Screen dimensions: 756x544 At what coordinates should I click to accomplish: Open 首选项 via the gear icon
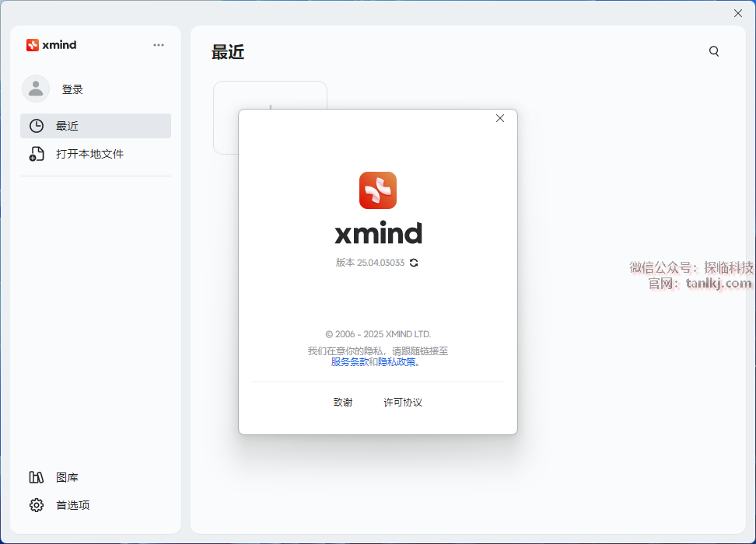click(37, 505)
